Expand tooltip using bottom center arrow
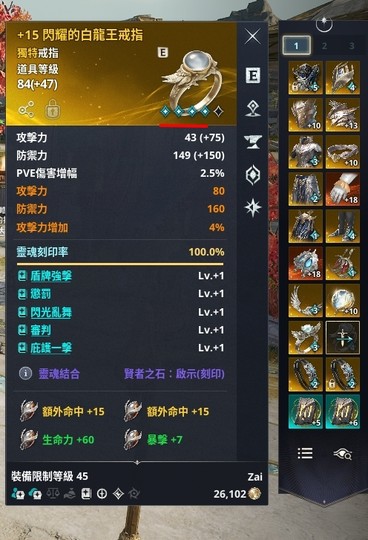368x540 pixels. 137,463
